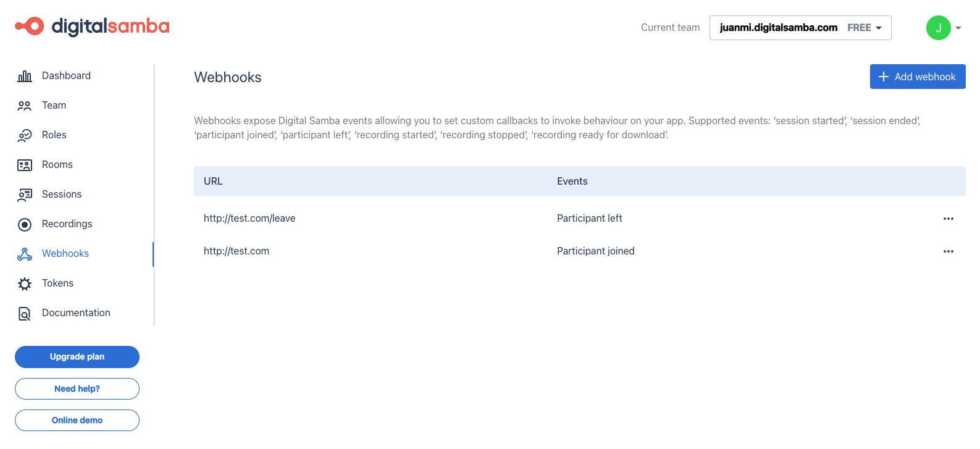Screen dimensions: 980x449
Task: Expand the user avatar account menu
Action: 944,28
